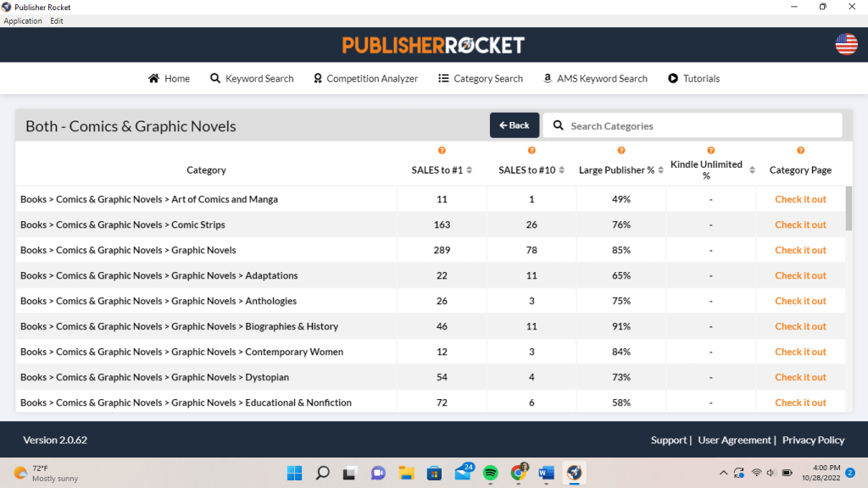This screenshot has width=868, height=488.
Task: Click Publisher Rocket taskbar icon
Action: 574,473
